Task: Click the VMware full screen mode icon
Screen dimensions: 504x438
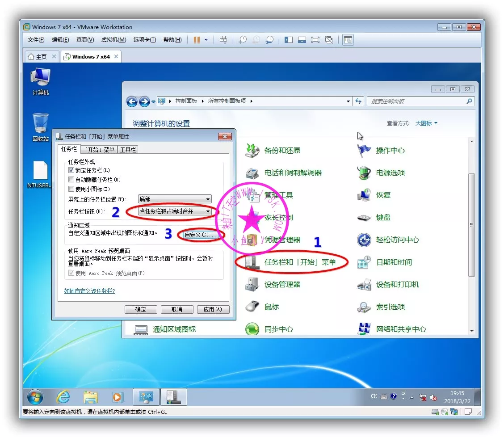Action: (x=315, y=40)
